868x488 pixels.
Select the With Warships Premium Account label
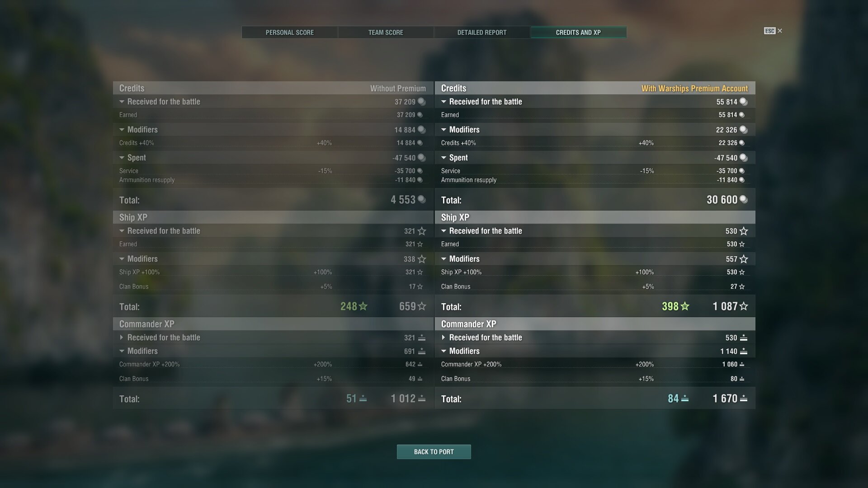(x=695, y=89)
